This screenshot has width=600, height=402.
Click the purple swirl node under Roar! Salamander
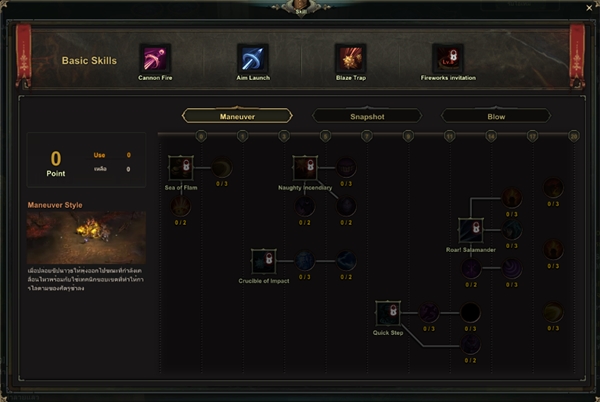point(512,268)
